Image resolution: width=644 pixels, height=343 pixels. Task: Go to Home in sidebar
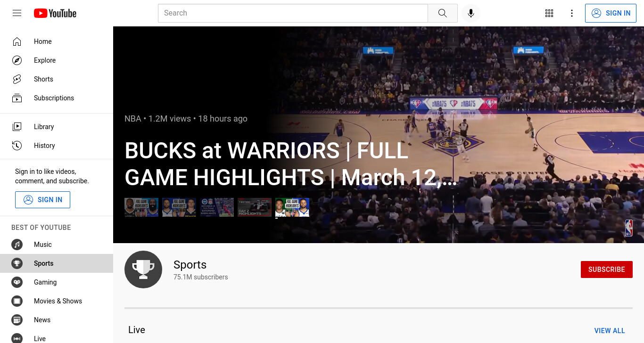pos(57,41)
